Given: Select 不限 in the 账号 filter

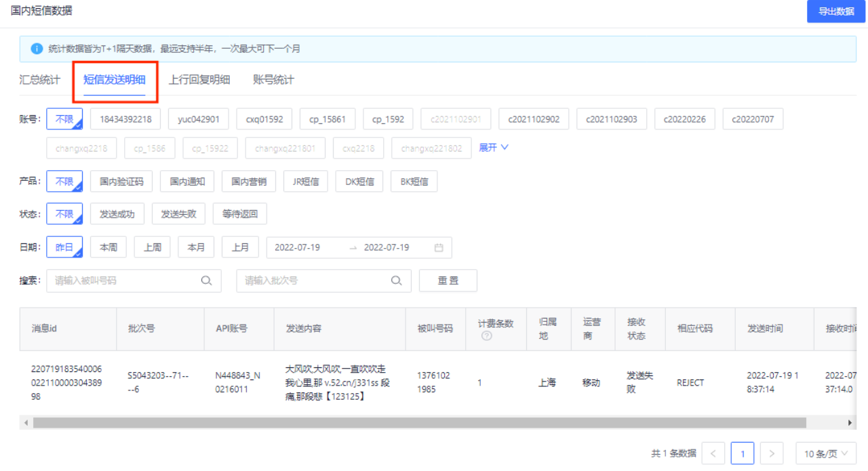Looking at the screenshot, I should point(64,119).
